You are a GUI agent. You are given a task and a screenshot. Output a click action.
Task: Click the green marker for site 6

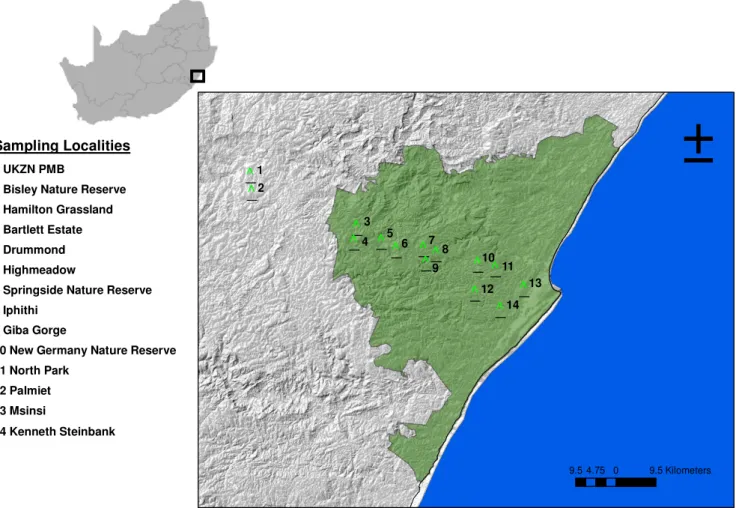(x=396, y=246)
